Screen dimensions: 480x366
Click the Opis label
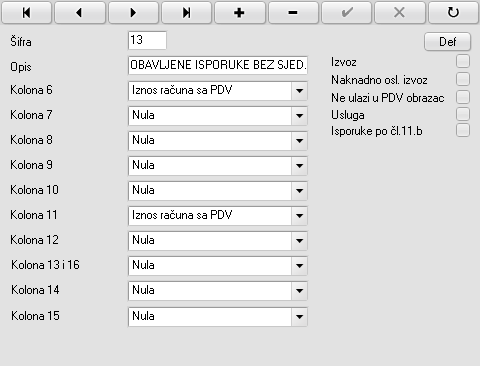(x=21, y=67)
